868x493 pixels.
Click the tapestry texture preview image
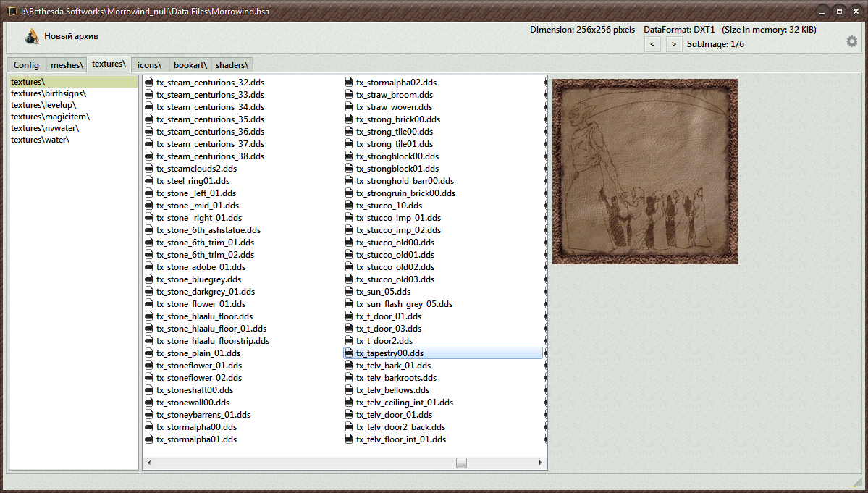coord(645,172)
